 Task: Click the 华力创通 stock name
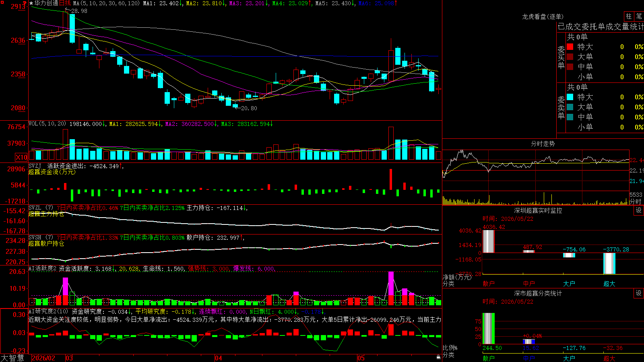click(x=46, y=3)
